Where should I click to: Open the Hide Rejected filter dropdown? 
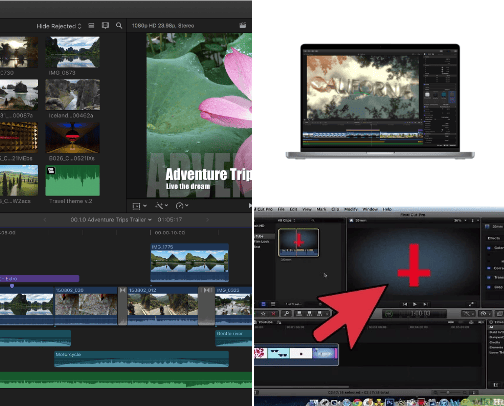click(x=59, y=26)
